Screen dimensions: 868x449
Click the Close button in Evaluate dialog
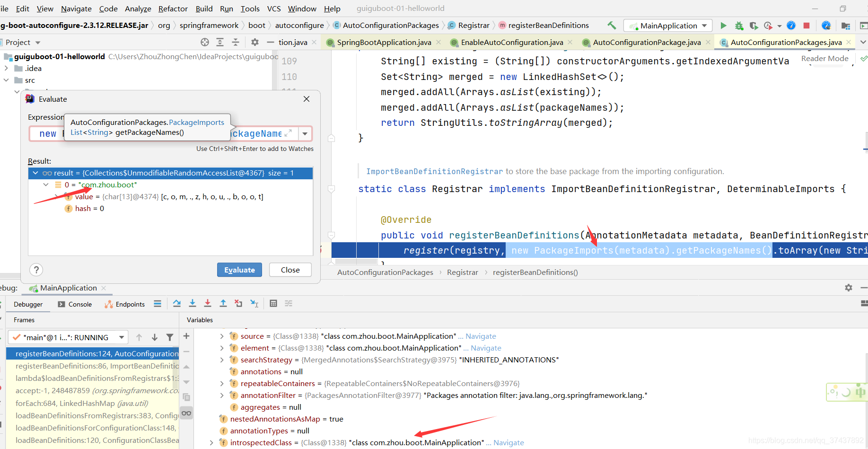point(290,270)
